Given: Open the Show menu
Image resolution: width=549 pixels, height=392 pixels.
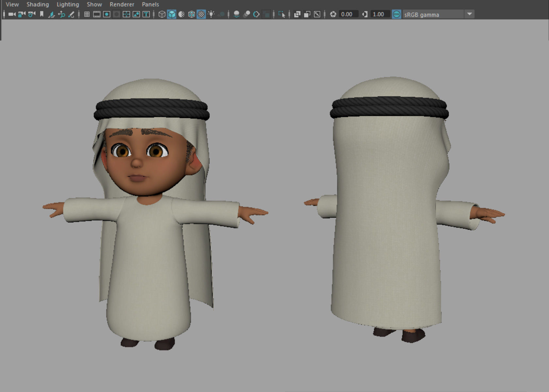Looking at the screenshot, I should (x=94, y=4).
